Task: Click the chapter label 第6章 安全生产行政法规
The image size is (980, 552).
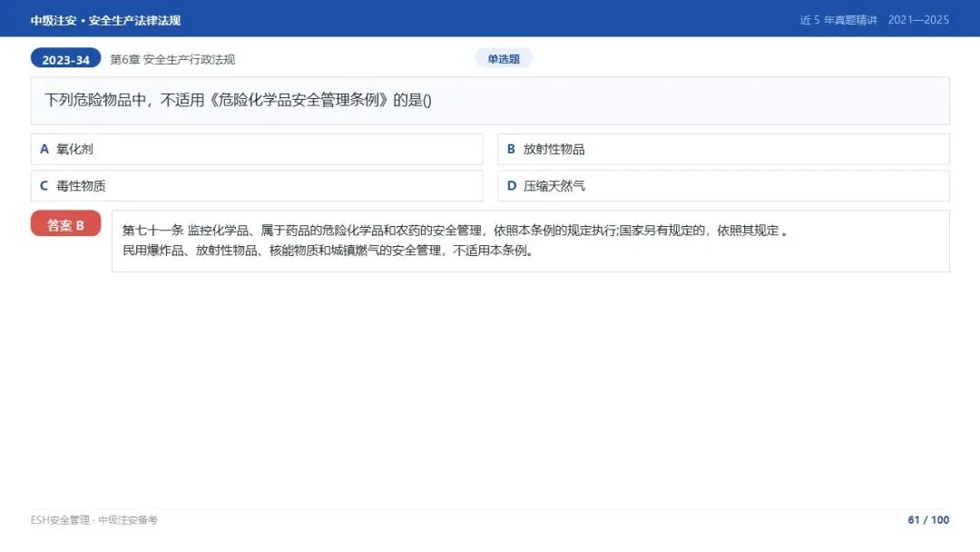Action: [172, 59]
